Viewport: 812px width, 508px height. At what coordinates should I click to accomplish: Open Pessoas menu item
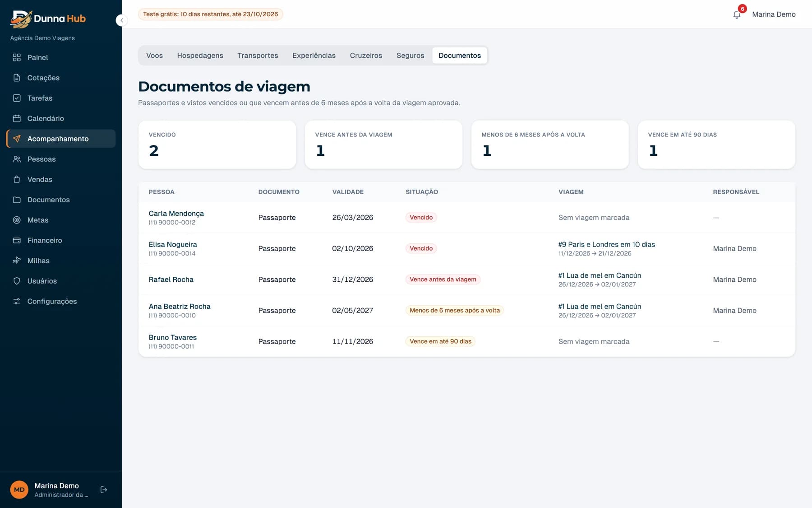coord(61,159)
